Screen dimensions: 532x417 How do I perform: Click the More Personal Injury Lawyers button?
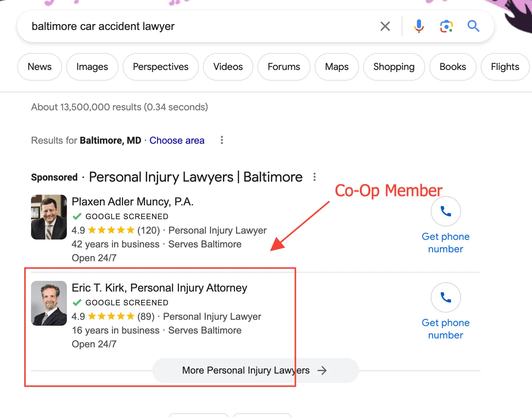(256, 370)
